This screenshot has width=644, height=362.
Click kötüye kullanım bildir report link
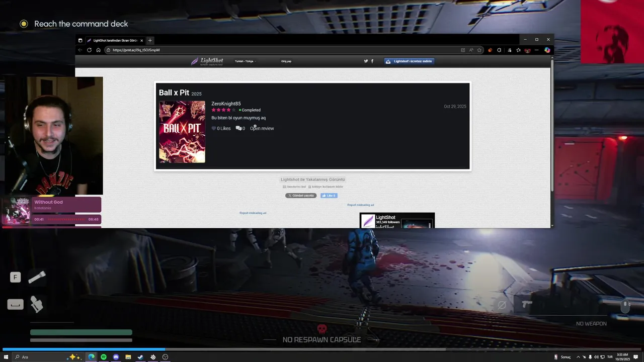(326, 187)
